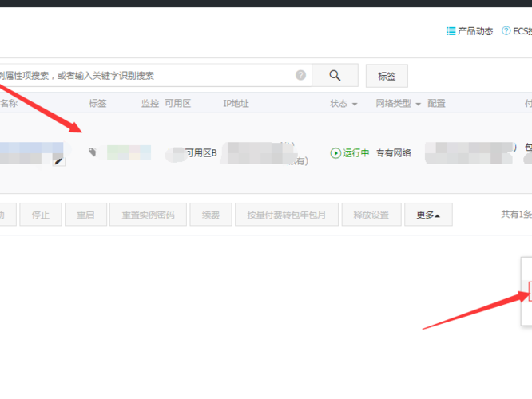Edit instance name with pencil icon
Image resolution: width=532 pixels, height=399 pixels.
(58, 161)
